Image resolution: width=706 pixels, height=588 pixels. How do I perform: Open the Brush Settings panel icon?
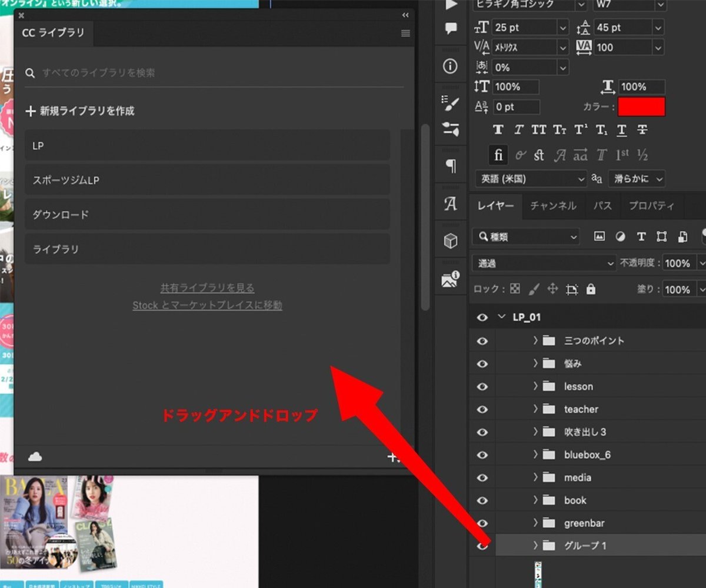point(450,103)
